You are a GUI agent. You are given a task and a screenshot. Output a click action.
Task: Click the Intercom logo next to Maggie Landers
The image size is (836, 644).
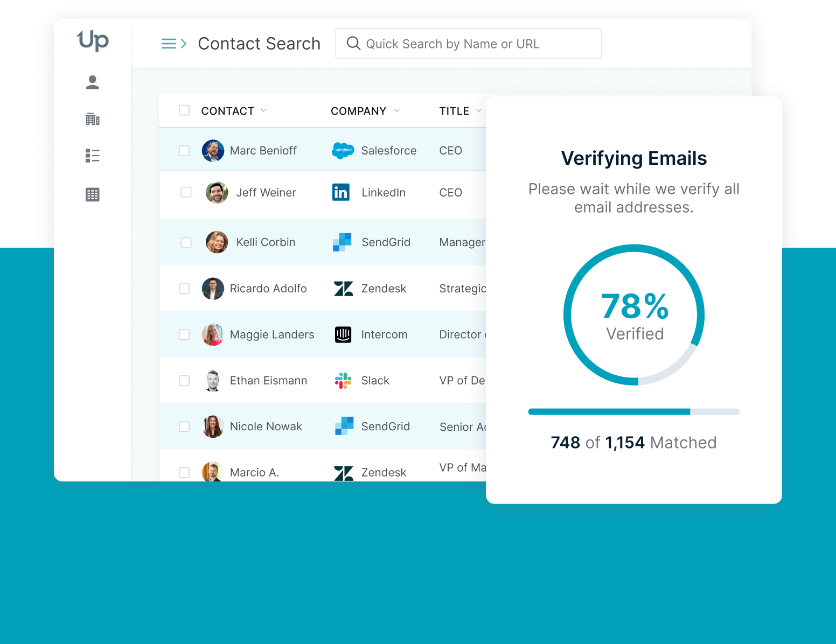(343, 334)
